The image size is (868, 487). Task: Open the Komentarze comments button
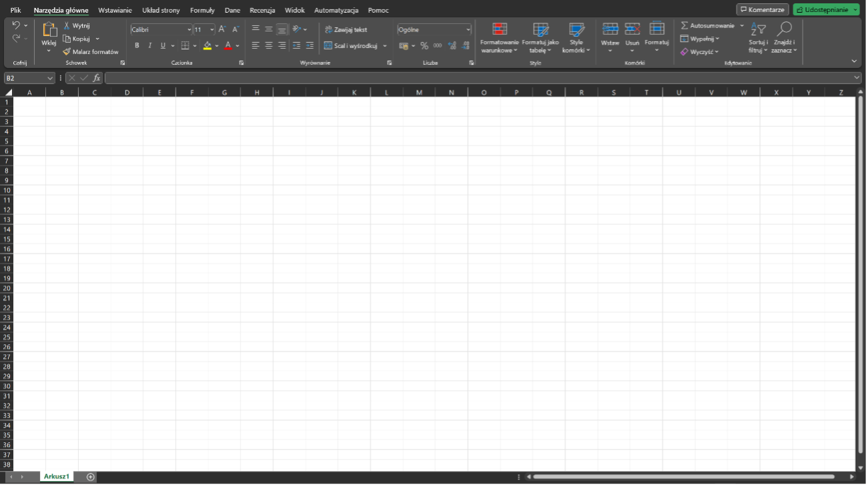tap(762, 10)
